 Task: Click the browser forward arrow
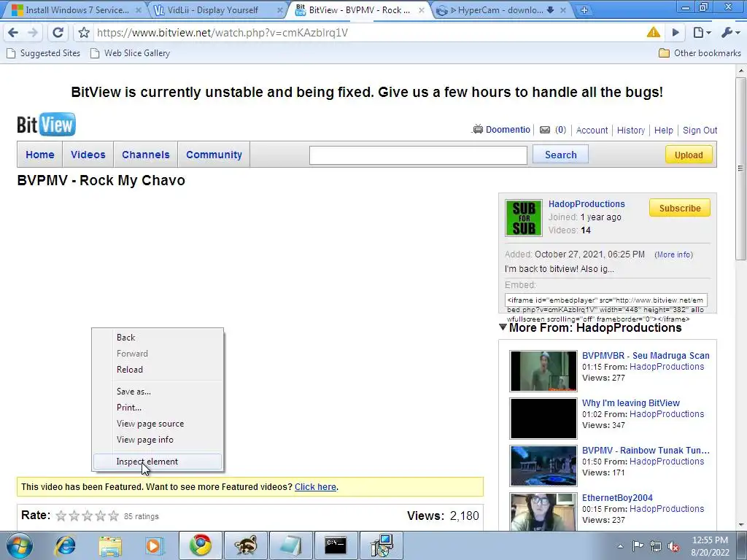[x=33, y=32]
